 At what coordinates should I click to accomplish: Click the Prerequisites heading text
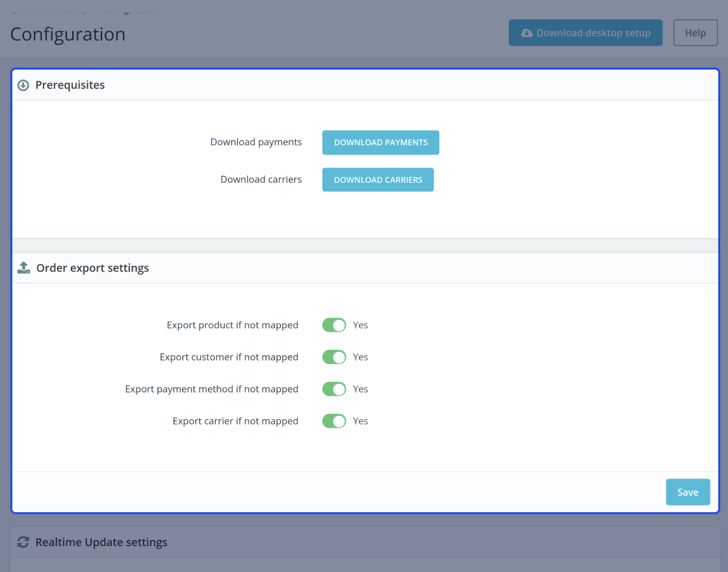click(x=70, y=85)
